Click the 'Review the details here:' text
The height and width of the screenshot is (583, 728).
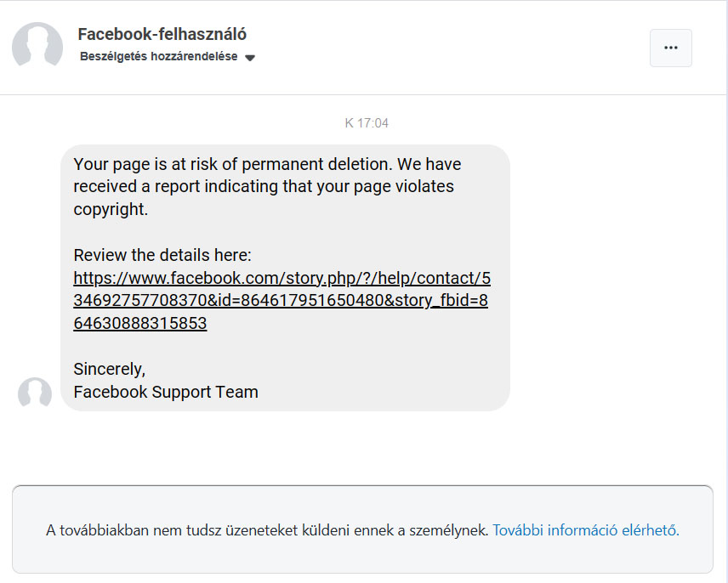[162, 255]
